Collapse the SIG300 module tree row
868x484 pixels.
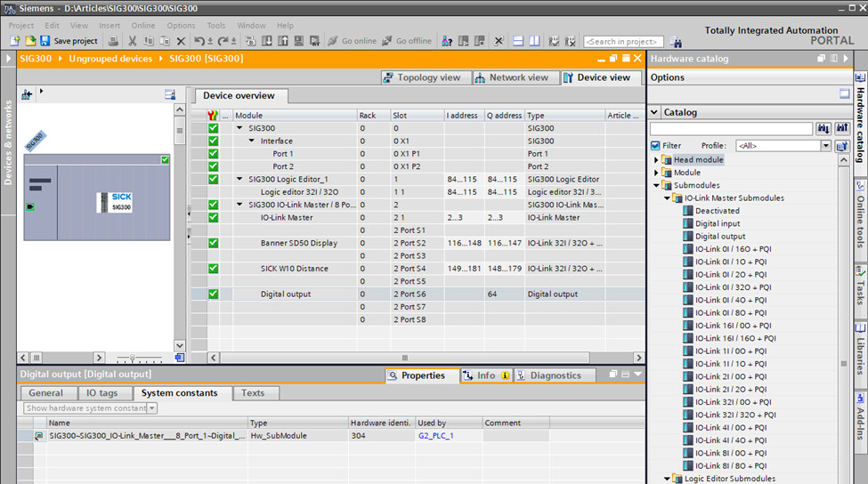coord(239,128)
